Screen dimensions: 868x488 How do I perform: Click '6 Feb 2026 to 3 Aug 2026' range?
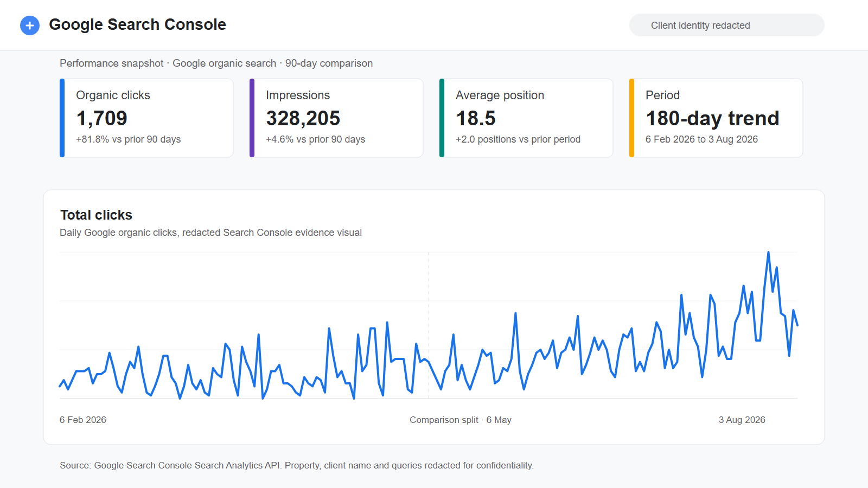point(701,139)
